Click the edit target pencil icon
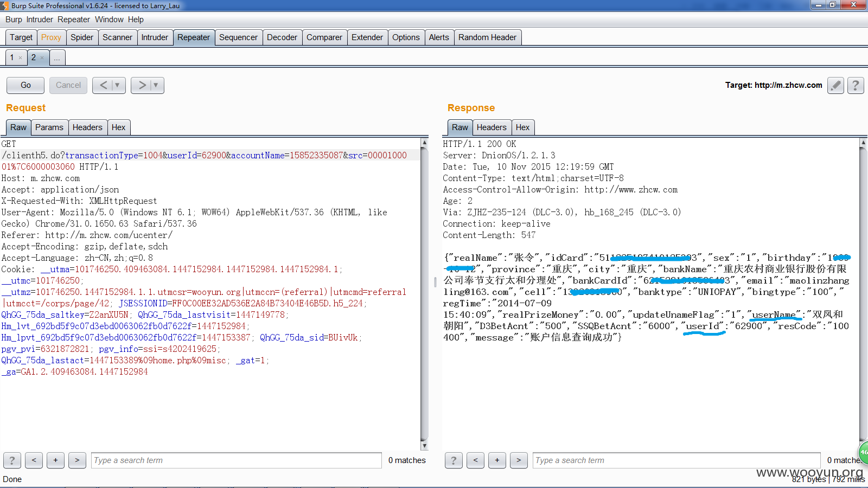 (835, 85)
